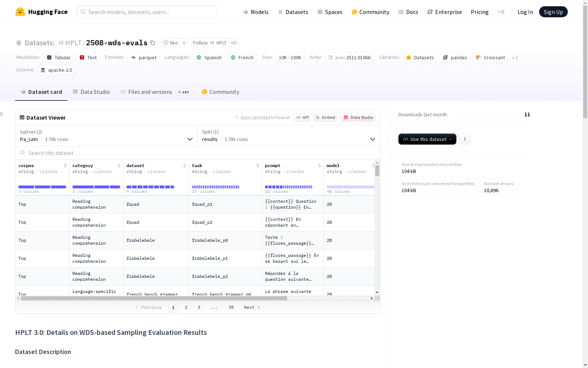Switch to the Data Studio tab
The width and height of the screenshot is (588, 368).
pyautogui.click(x=91, y=92)
